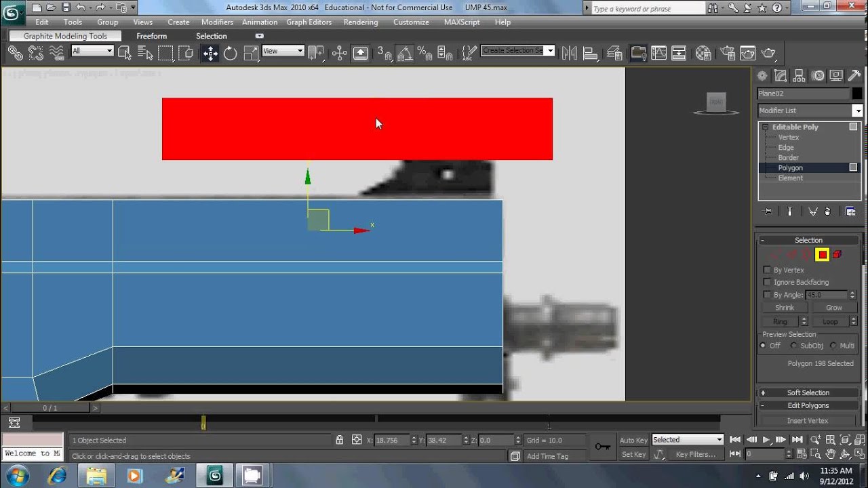Click the Align tool icon
The image size is (868, 488).
(x=591, y=53)
